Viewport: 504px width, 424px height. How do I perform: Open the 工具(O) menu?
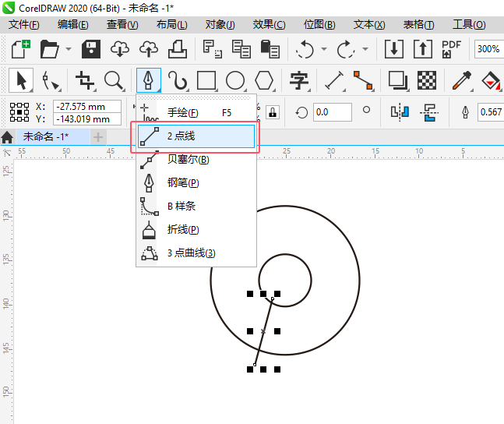(469, 25)
